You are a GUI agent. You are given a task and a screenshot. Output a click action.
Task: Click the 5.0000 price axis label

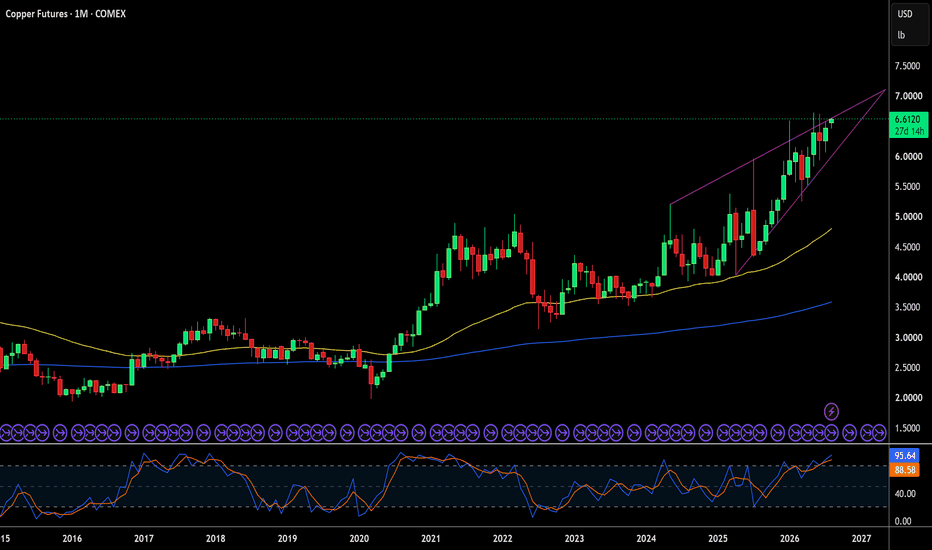[x=908, y=216]
